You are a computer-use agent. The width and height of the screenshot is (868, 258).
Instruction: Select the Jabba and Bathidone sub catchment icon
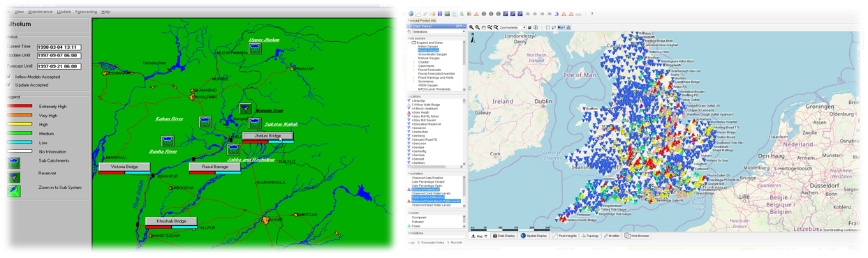click(x=234, y=149)
